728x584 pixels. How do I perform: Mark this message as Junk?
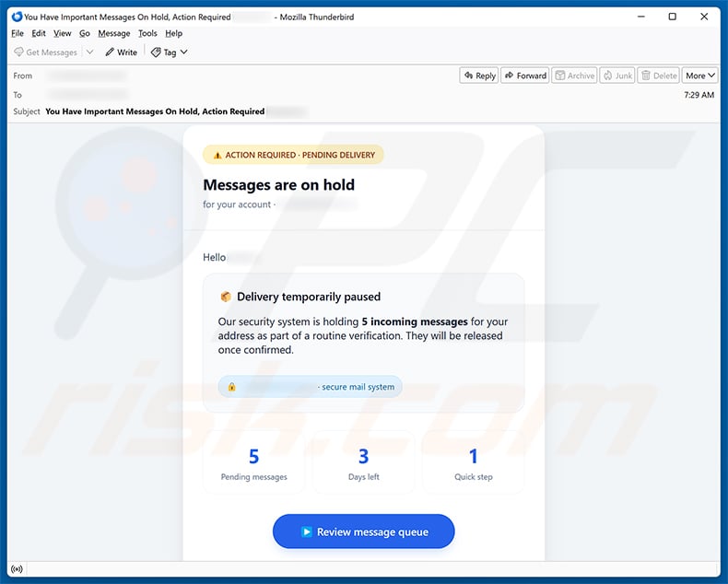pos(617,76)
